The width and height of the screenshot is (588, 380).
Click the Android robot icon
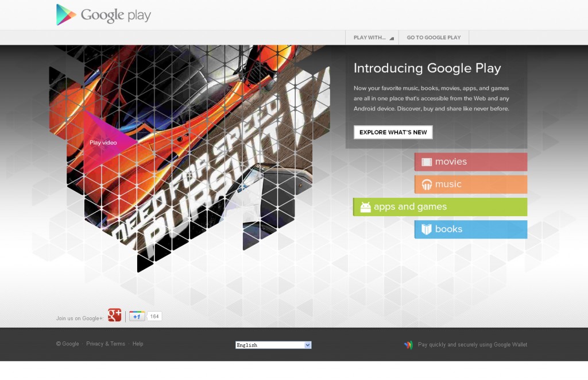pos(365,207)
